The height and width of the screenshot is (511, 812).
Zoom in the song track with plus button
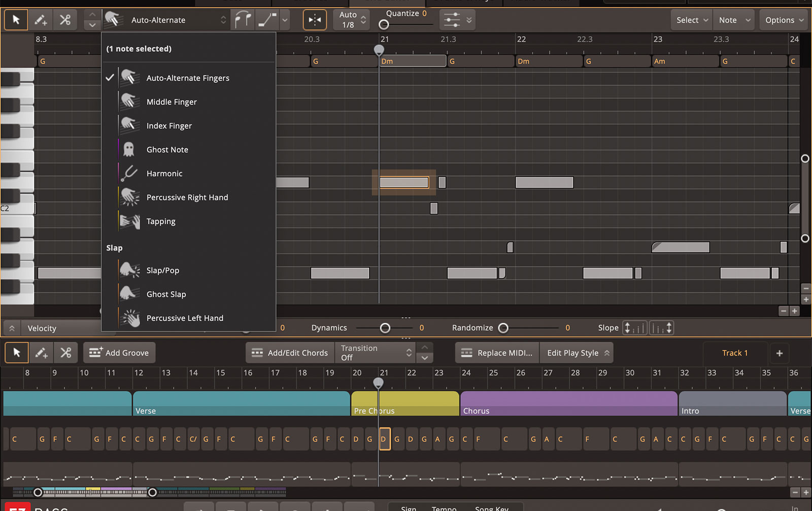[x=805, y=492]
